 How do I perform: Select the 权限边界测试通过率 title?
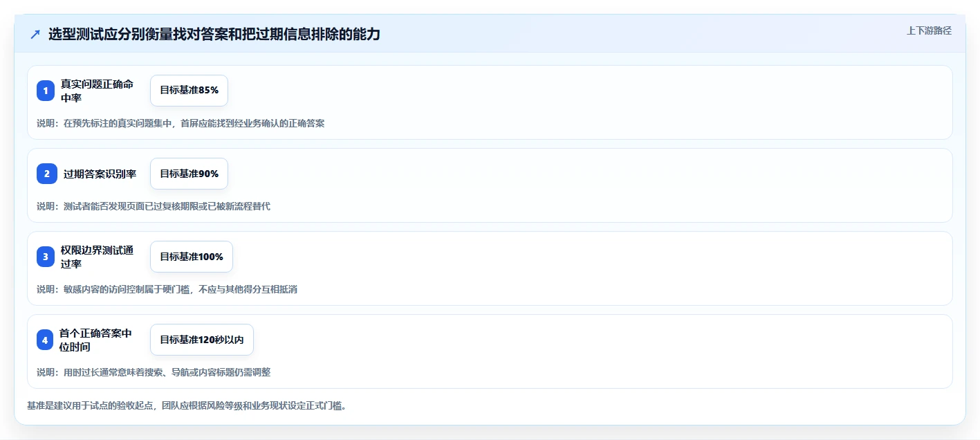tap(97, 257)
